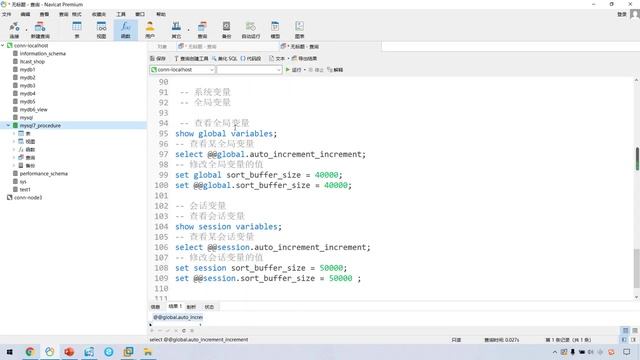Select the test1 database in tree
This screenshot has width=640, height=360.
(25, 189)
